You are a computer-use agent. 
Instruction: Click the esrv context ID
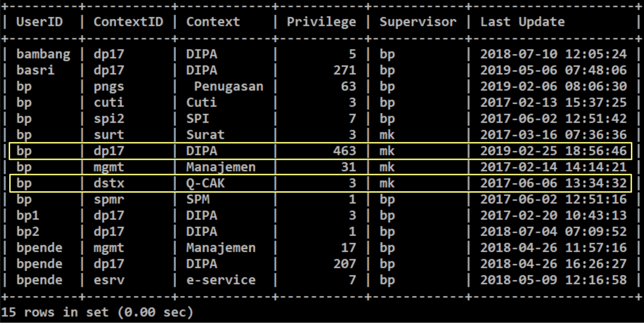109,280
